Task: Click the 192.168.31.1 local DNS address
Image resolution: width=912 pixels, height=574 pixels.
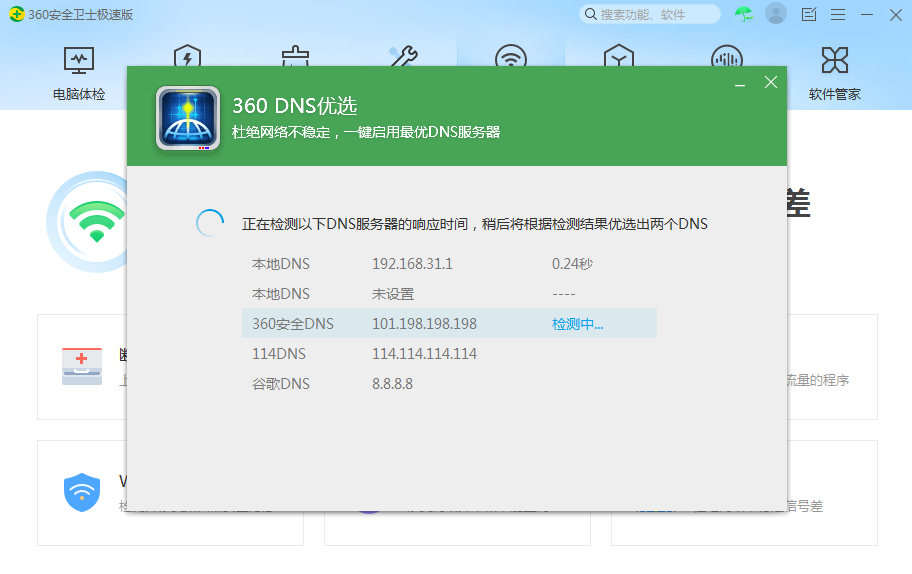Action: tap(412, 264)
